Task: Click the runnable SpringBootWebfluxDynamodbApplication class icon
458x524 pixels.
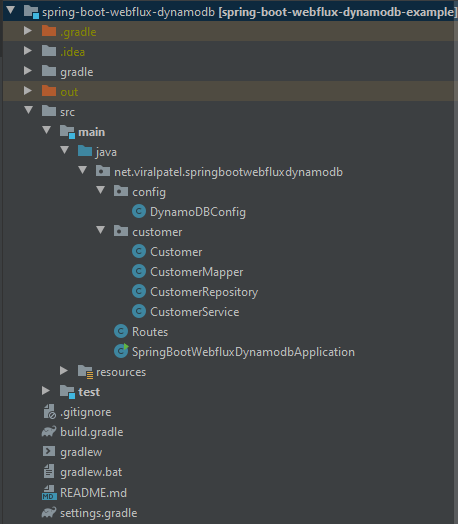Action: point(121,351)
